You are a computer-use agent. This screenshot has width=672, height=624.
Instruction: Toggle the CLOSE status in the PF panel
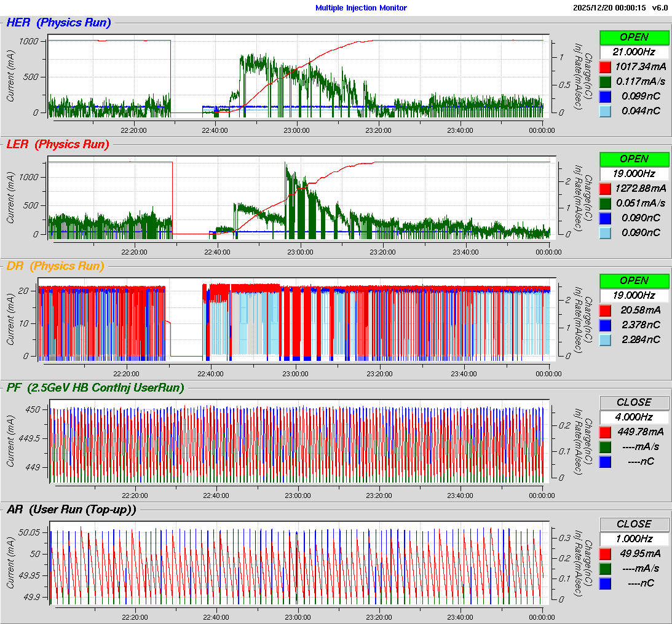[x=634, y=402]
